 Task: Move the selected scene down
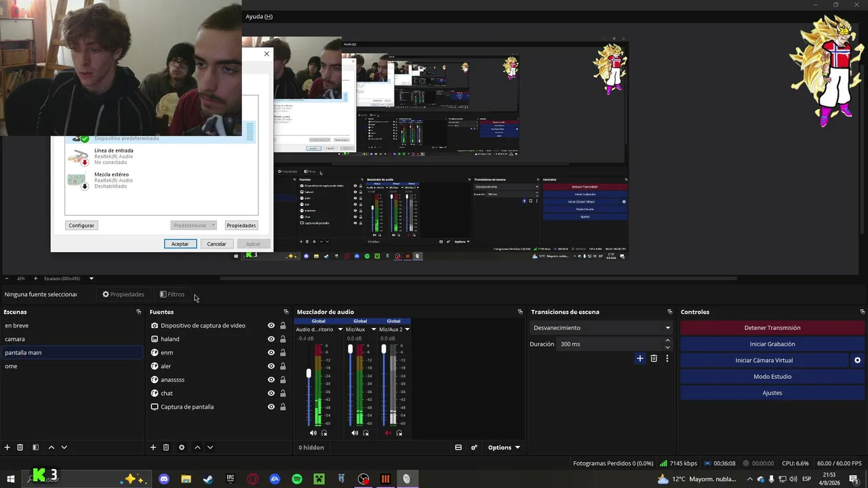click(64, 447)
